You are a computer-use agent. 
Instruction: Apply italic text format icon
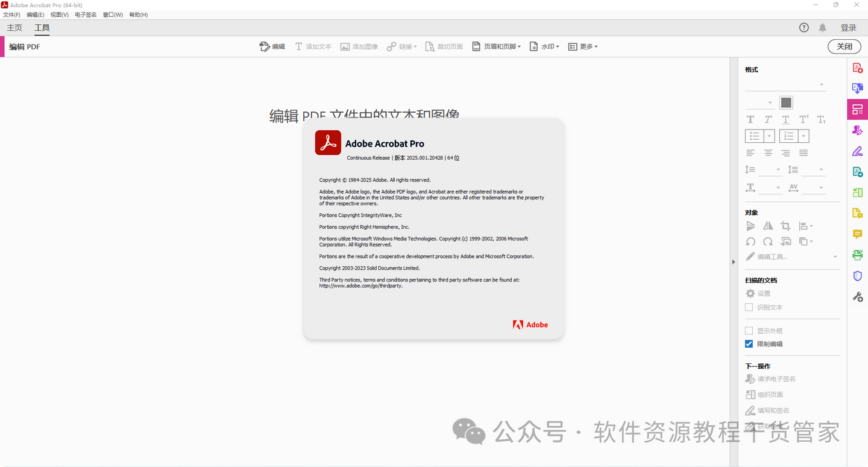point(768,119)
